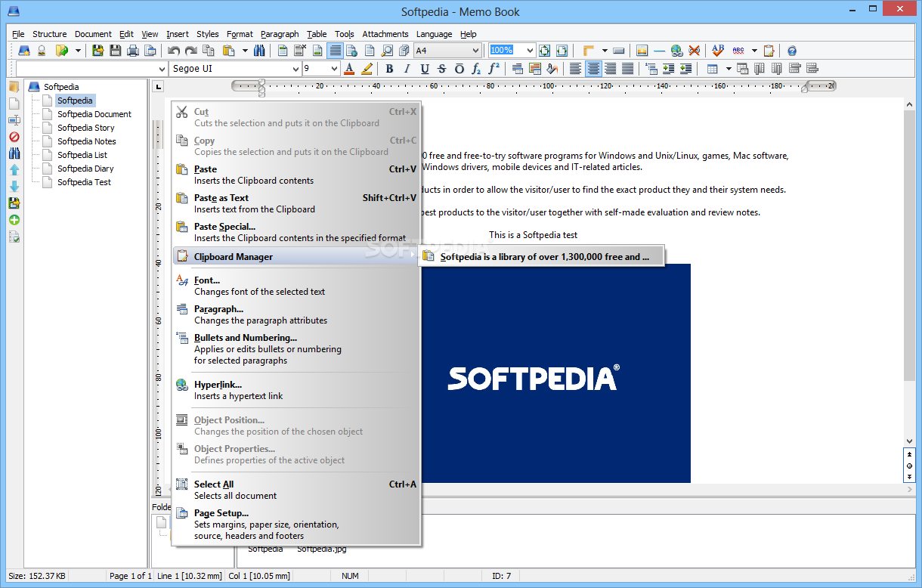Choose Select All in context menu
Image resolution: width=922 pixels, height=588 pixels.
pyautogui.click(x=295, y=490)
